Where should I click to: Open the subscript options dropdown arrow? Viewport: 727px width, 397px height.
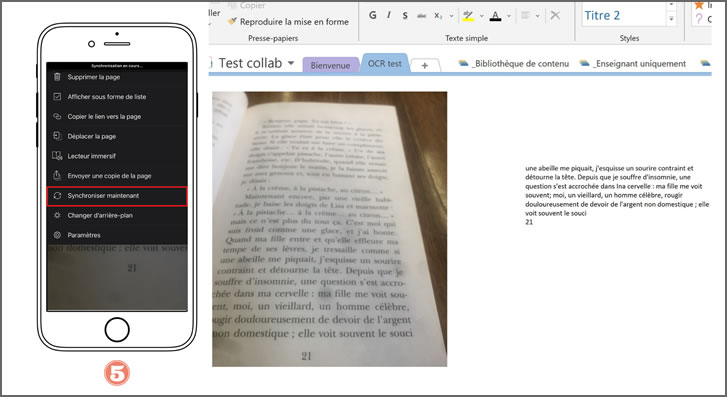point(451,16)
